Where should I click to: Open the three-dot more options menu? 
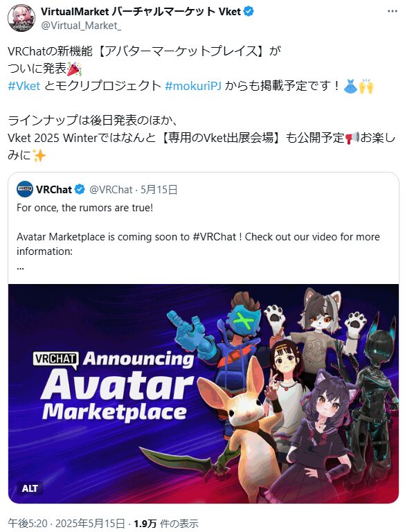point(392,11)
